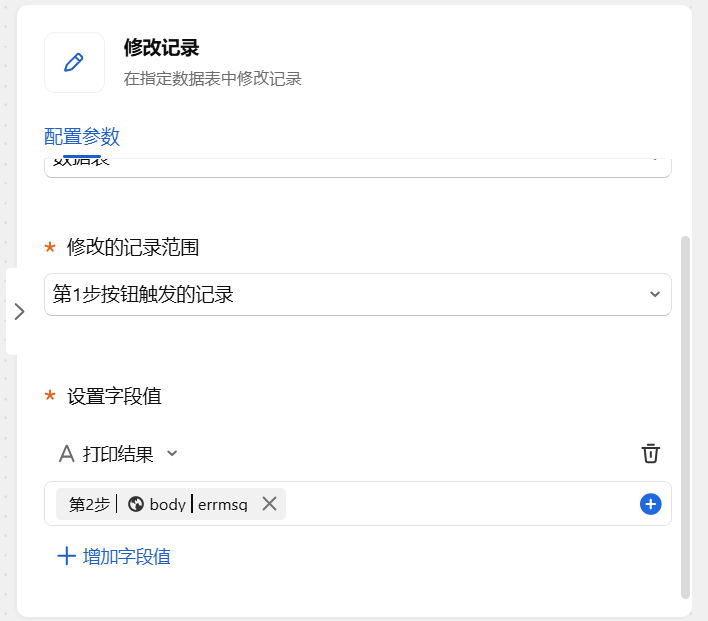Delete the 打印结果 field with trash icon

coord(650,454)
